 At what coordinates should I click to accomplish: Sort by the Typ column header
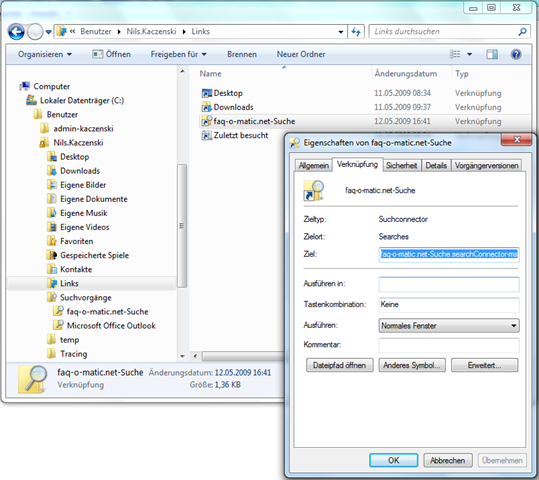(x=462, y=74)
